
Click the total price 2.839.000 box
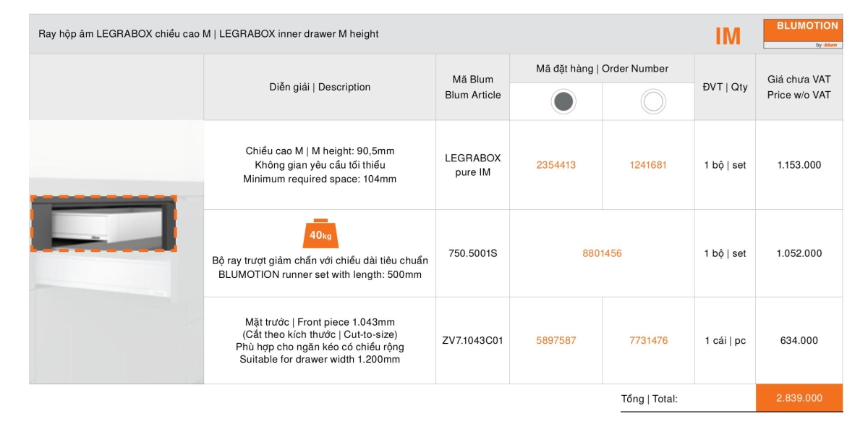tap(799, 398)
